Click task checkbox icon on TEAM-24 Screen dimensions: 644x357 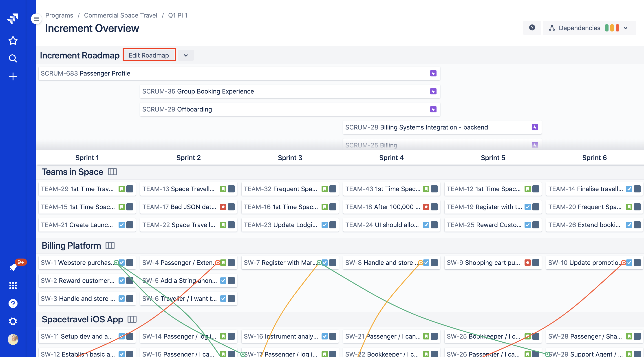pyautogui.click(x=426, y=225)
